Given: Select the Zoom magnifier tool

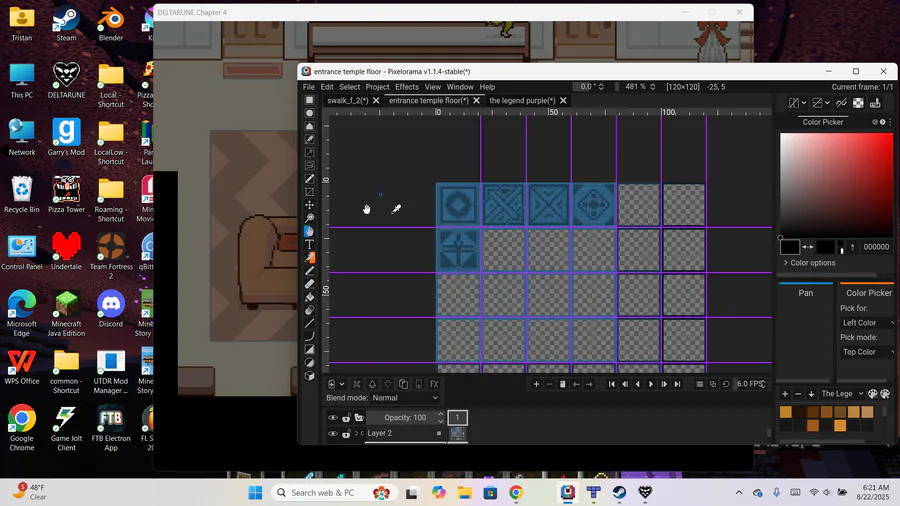Looking at the screenshot, I should coord(309,217).
